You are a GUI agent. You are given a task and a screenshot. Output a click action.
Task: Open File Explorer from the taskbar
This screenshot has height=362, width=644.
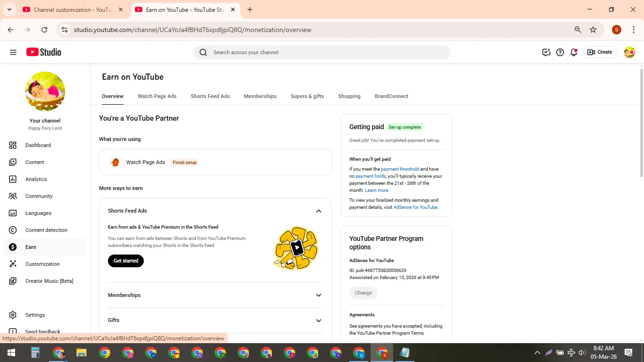pos(82,353)
